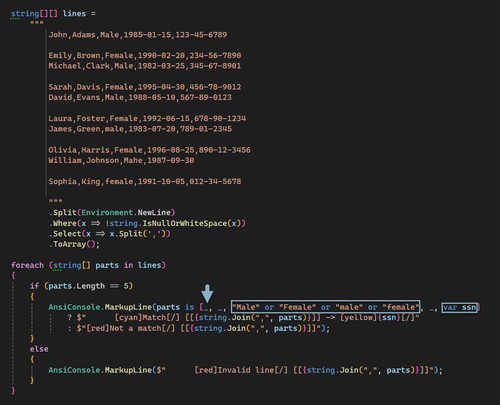
Task: Select the Michael,Clark data row
Action: [145, 66]
